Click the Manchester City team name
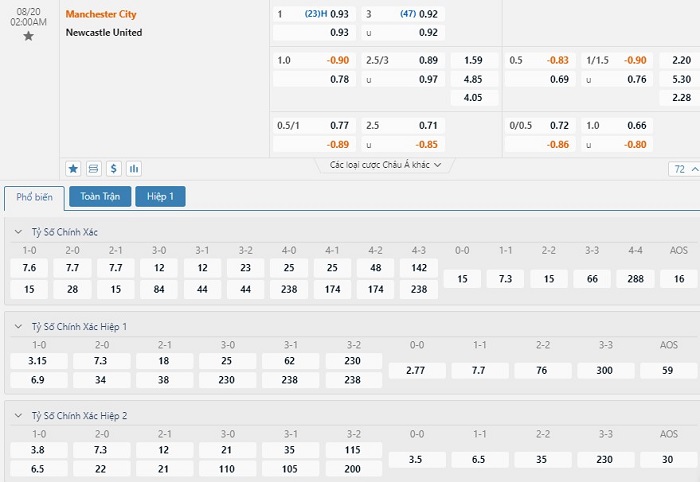The height and width of the screenshot is (482, 700). point(101,15)
